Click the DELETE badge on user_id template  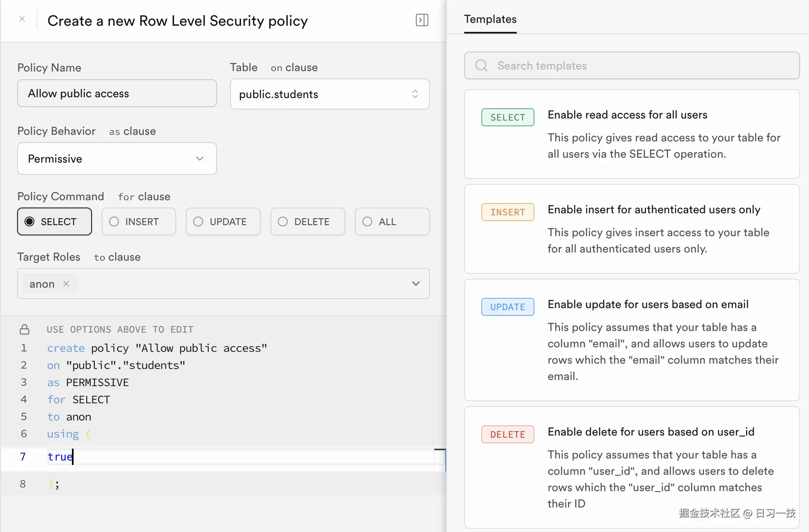(507, 434)
